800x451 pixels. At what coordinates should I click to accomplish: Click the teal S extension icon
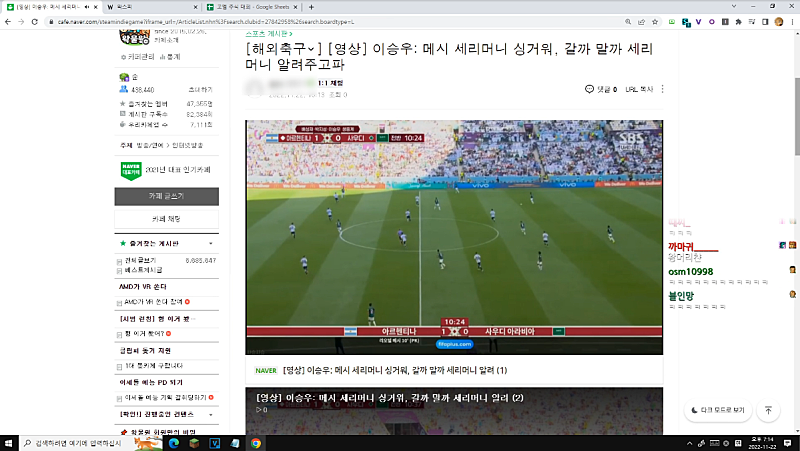tap(686, 22)
